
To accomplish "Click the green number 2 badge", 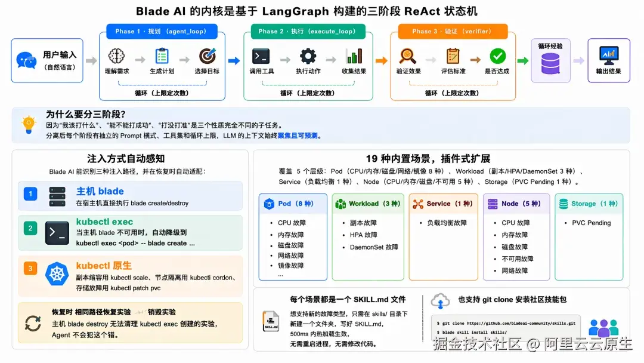I will coord(30,228).
